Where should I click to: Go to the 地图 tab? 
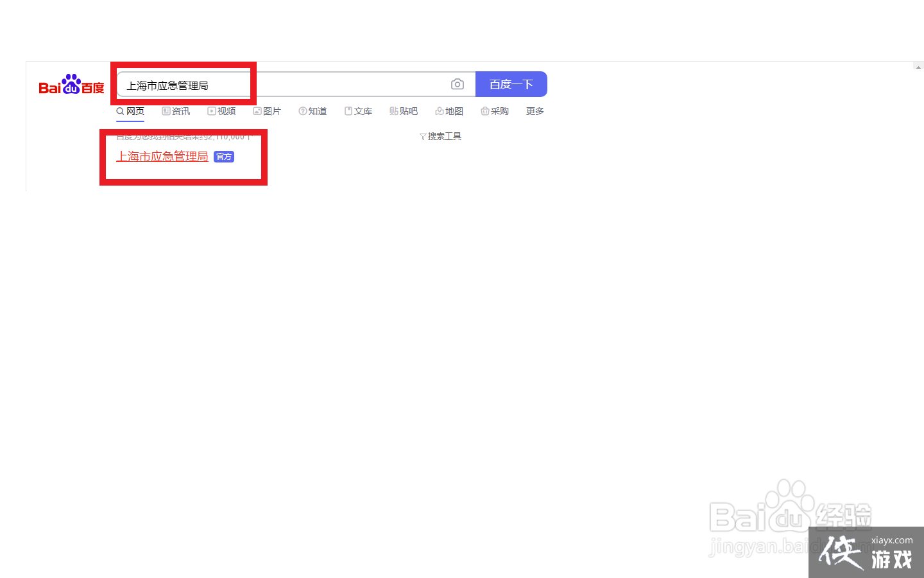coord(449,111)
